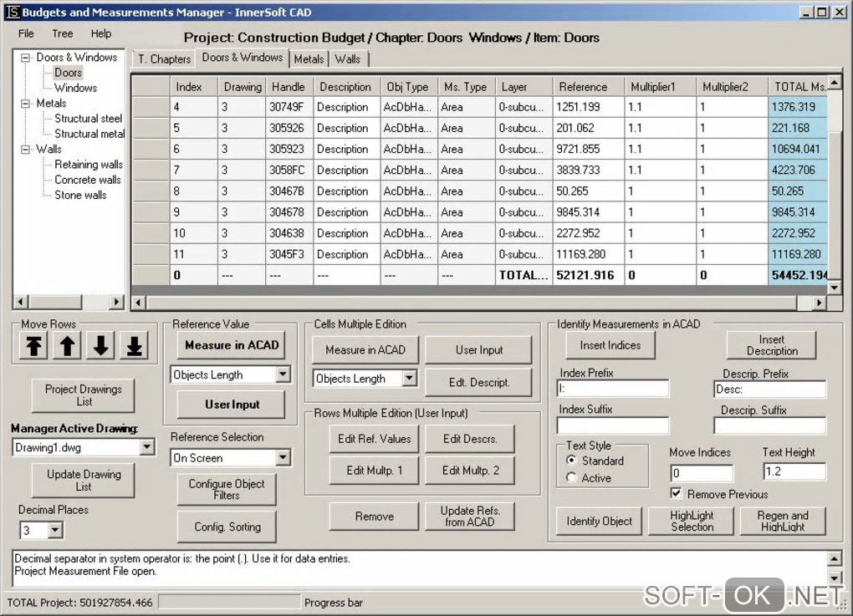This screenshot has width=853, height=616.
Task: Collapse the Walls tree node
Action: tap(25, 149)
